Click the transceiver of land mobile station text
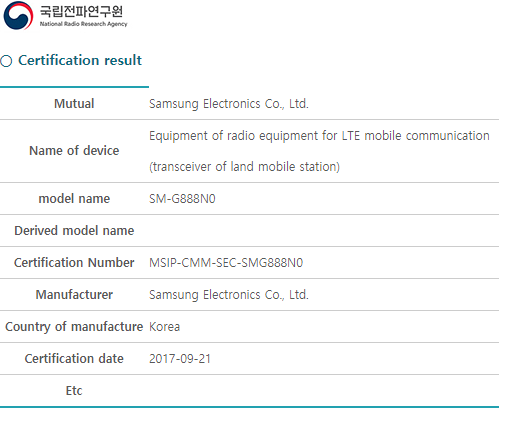Image resolution: width=523 pixels, height=437 pixels. coord(244,166)
